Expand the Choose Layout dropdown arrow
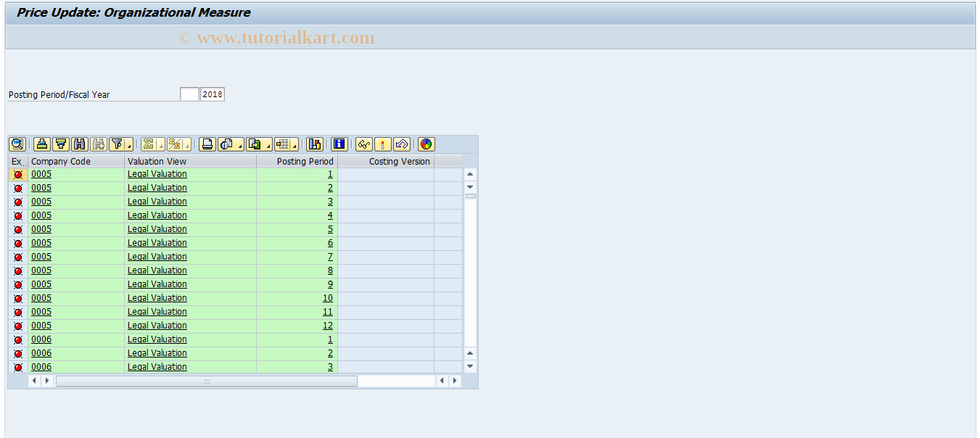 click(296, 144)
